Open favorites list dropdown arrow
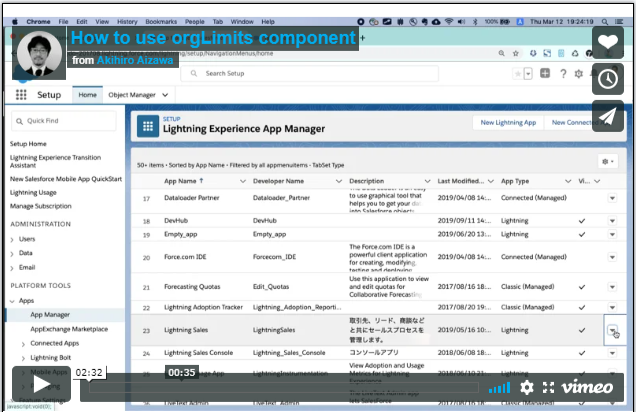This screenshot has width=636, height=412. coord(528,74)
